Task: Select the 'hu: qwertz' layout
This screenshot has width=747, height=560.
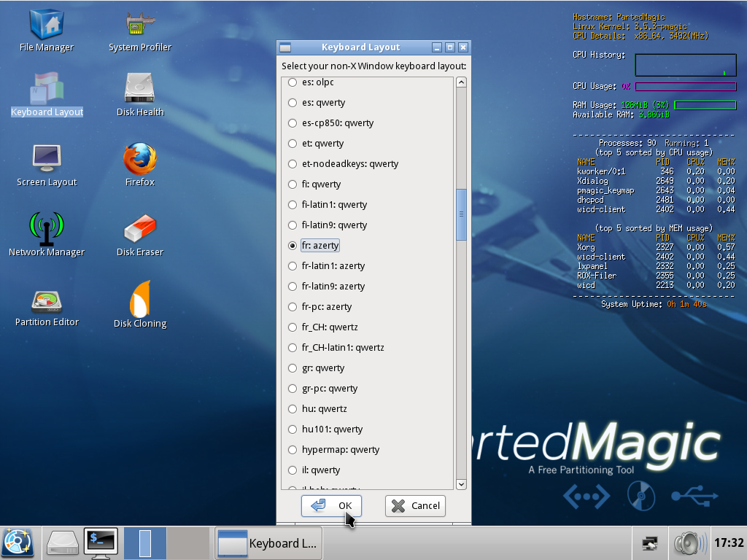Action: click(x=317, y=409)
